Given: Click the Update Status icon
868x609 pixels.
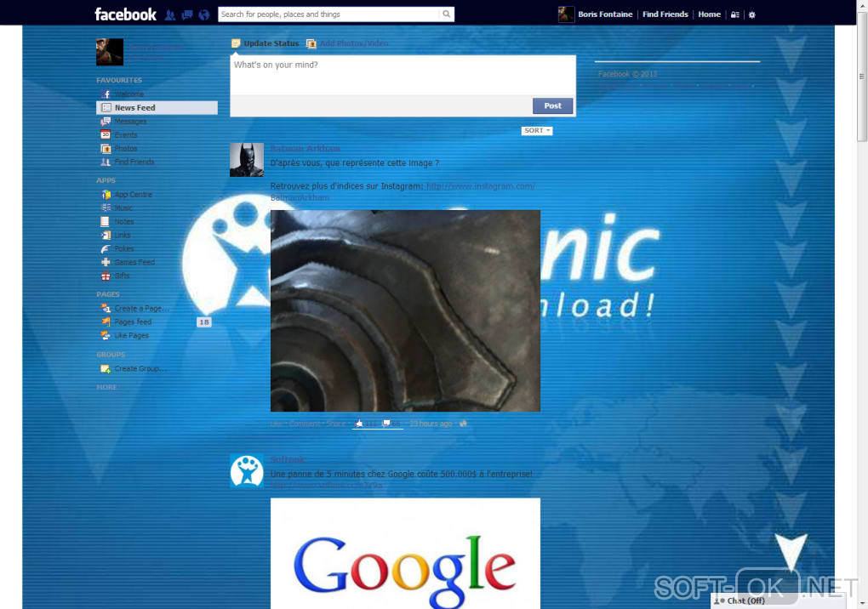Looking at the screenshot, I should pos(236,43).
